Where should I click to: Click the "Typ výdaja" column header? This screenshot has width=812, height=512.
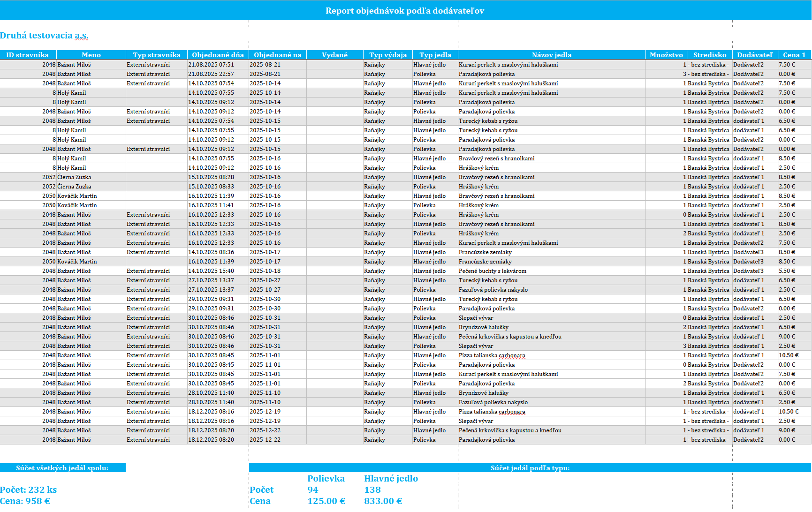(388, 55)
